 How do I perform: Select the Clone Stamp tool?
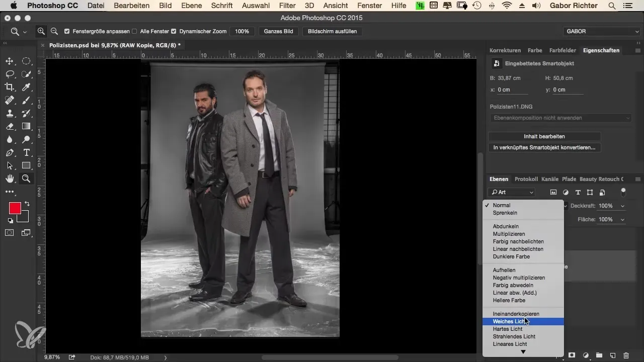10,114
